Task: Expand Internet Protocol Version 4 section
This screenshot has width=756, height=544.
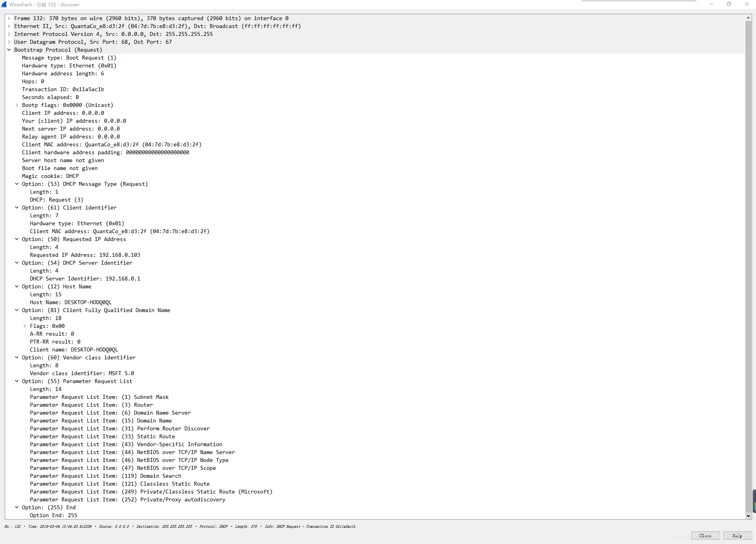Action: [x=9, y=34]
